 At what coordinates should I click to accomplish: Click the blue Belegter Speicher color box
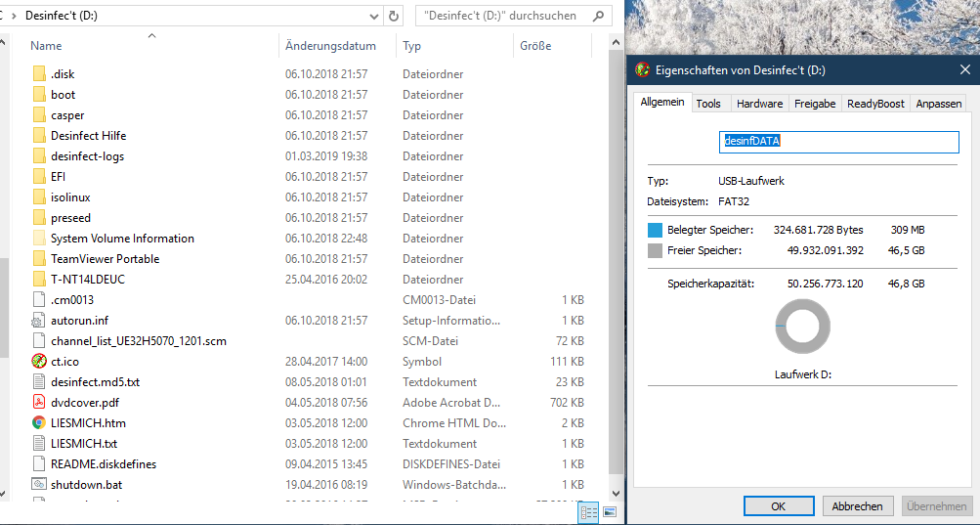tap(655, 231)
